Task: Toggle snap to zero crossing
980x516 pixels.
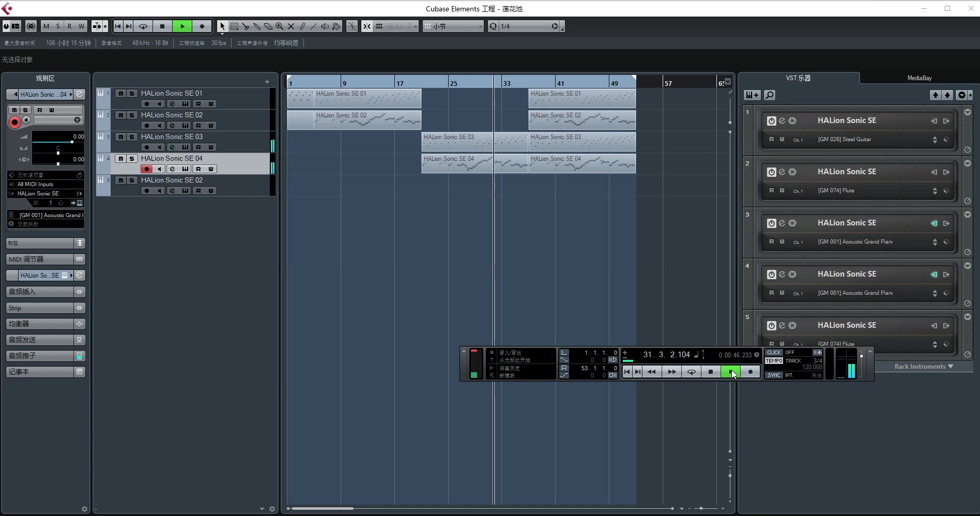Action: pos(352,26)
